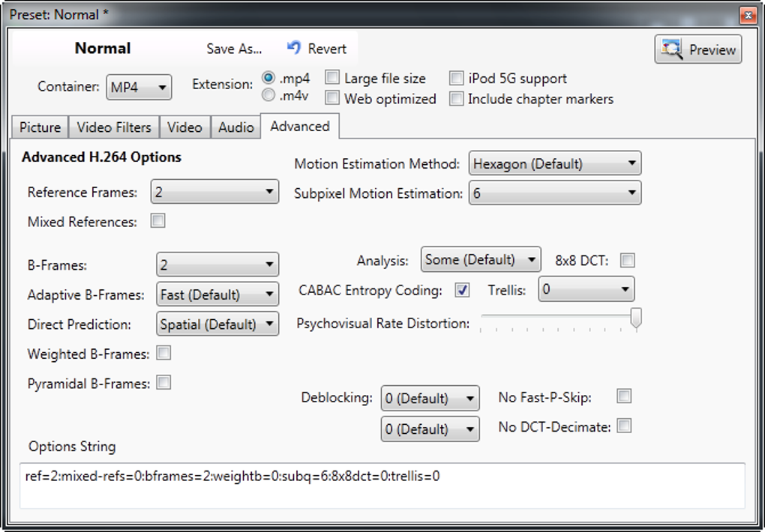Switch to the Audio tab
Image resolution: width=765 pixels, height=532 pixels.
pyautogui.click(x=235, y=127)
